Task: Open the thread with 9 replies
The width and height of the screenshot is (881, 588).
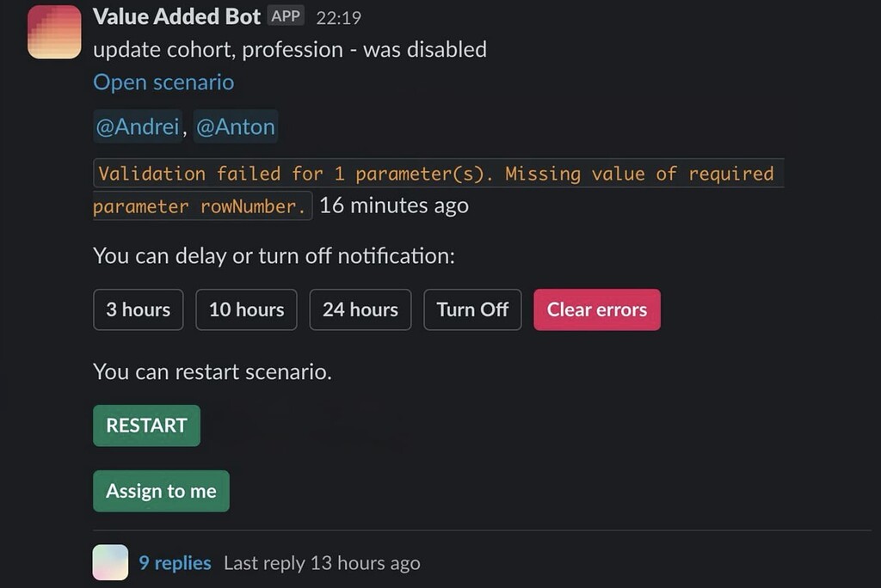Action: tap(175, 562)
